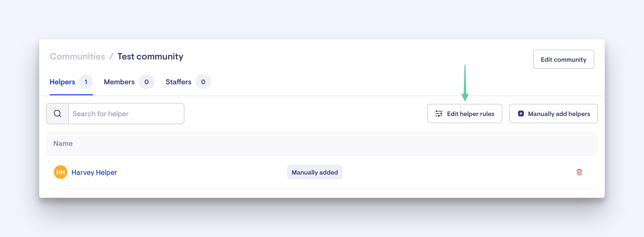Delete Harvey Helper with trash icon

click(x=579, y=172)
